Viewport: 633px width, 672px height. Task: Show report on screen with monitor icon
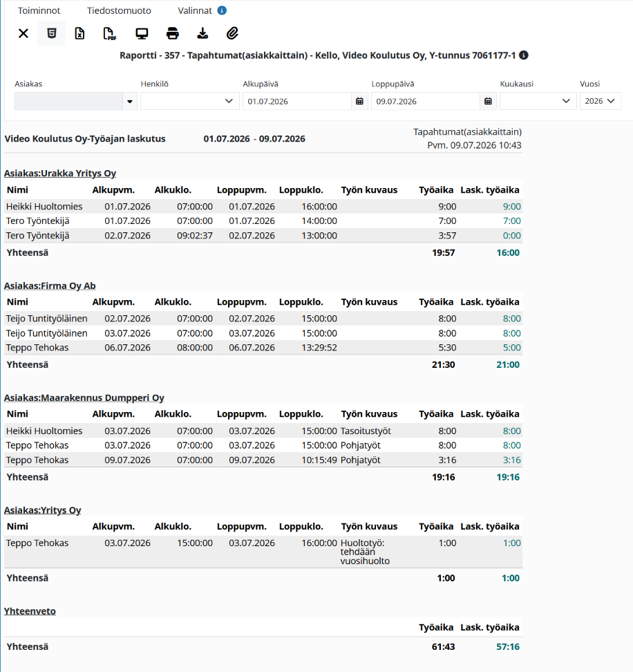(x=142, y=33)
